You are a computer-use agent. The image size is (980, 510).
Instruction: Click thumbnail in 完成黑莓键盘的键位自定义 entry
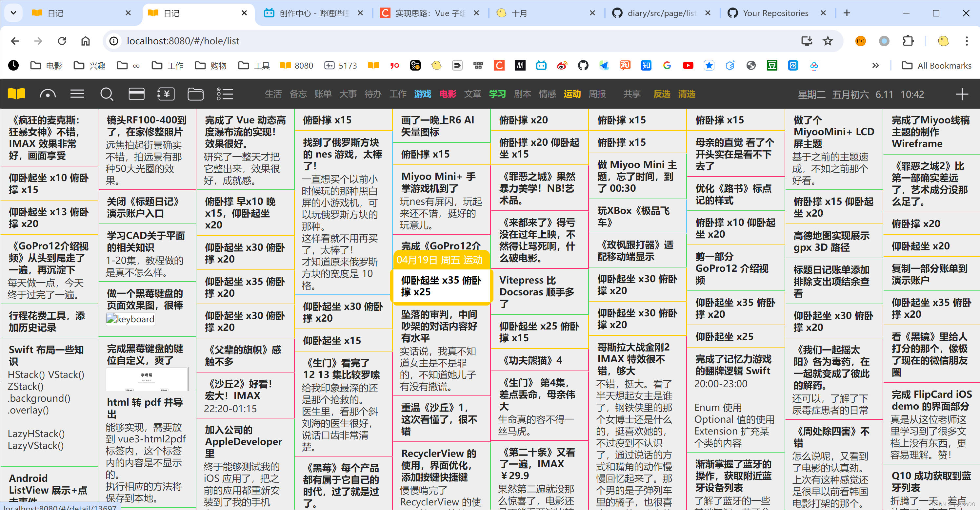pos(147,379)
